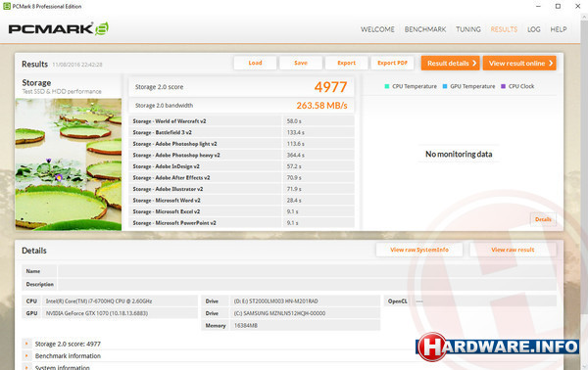Image resolution: width=588 pixels, height=370 pixels.
Task: Click the arrow on View result online
Action: click(x=551, y=63)
